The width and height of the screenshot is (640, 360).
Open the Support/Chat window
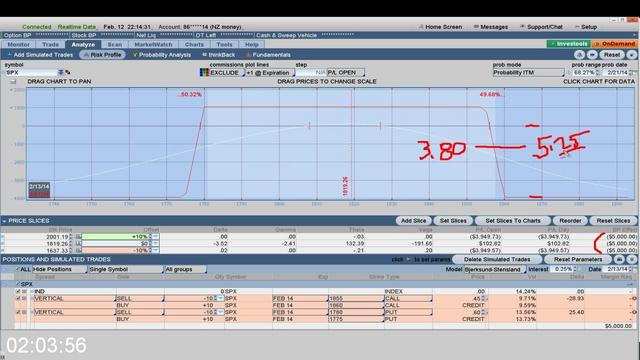click(x=541, y=27)
